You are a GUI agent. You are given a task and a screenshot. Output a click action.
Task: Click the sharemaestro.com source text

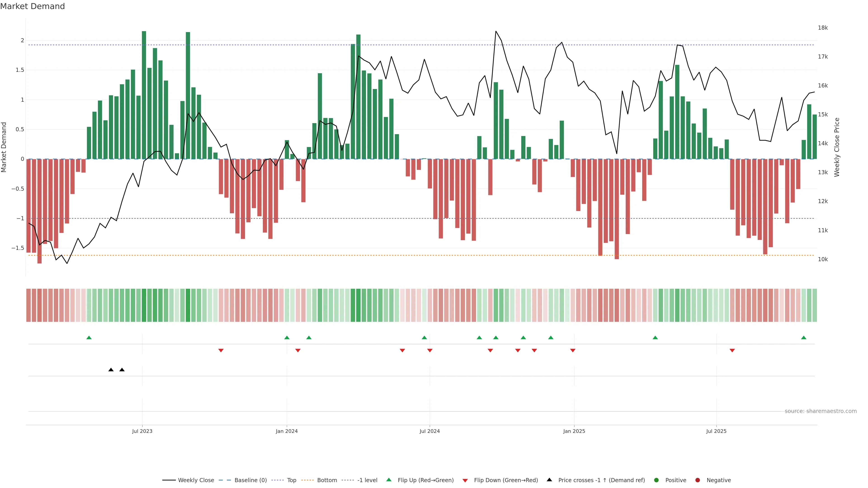821,411
